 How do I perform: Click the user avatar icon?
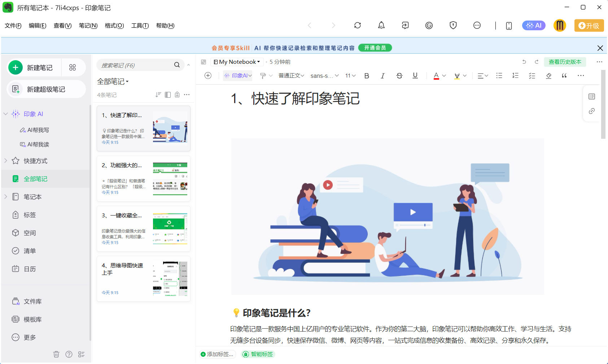point(560,25)
